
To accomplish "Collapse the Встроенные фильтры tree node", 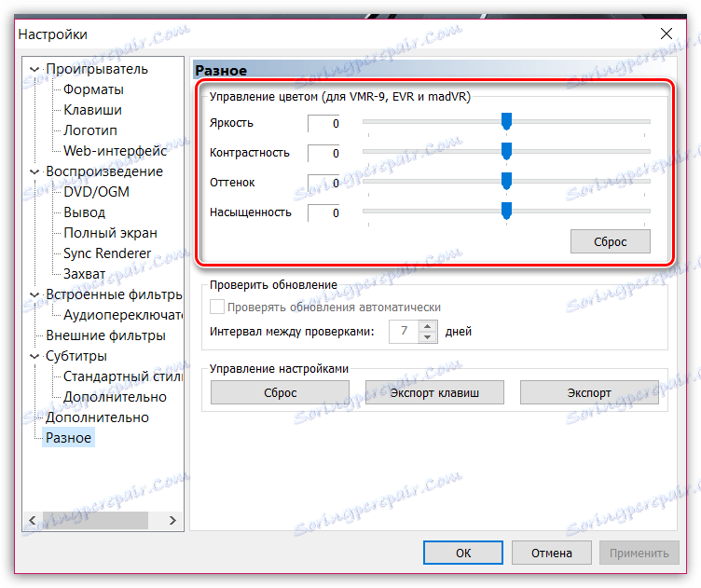I will pos(34,294).
